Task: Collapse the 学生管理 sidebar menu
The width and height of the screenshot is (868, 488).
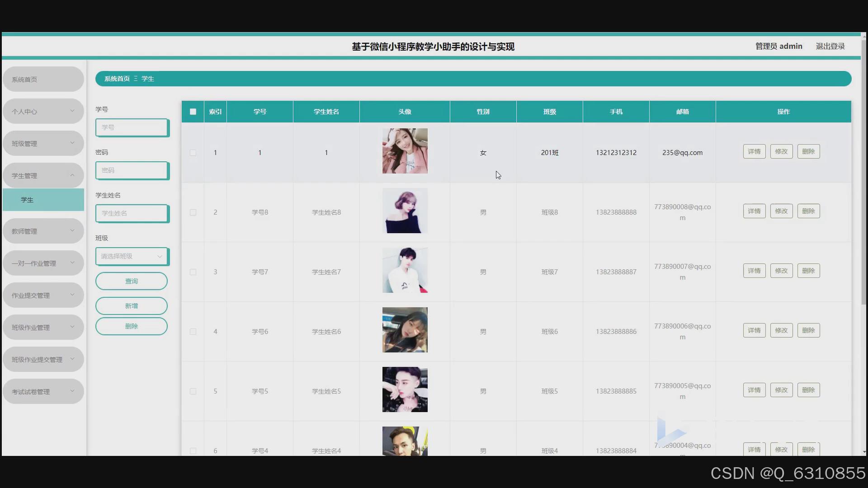Action: point(43,175)
